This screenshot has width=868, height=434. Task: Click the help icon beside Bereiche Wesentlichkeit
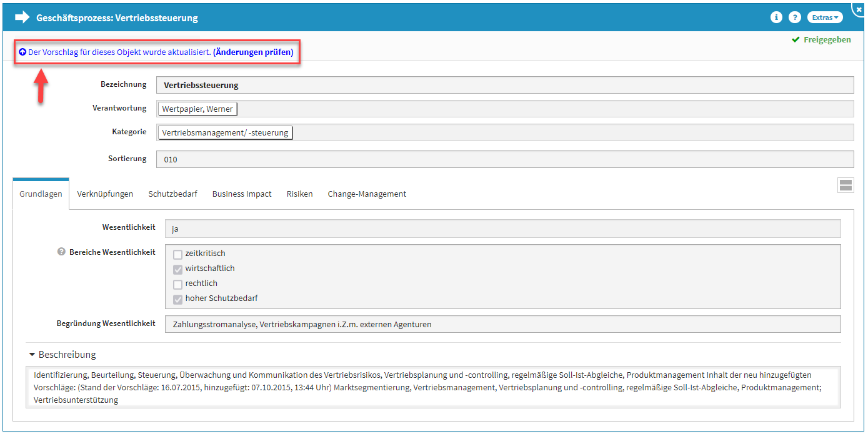click(x=61, y=252)
